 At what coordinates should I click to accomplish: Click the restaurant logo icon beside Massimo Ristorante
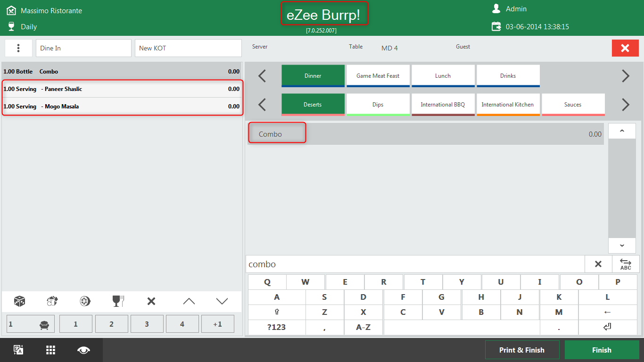point(11,10)
